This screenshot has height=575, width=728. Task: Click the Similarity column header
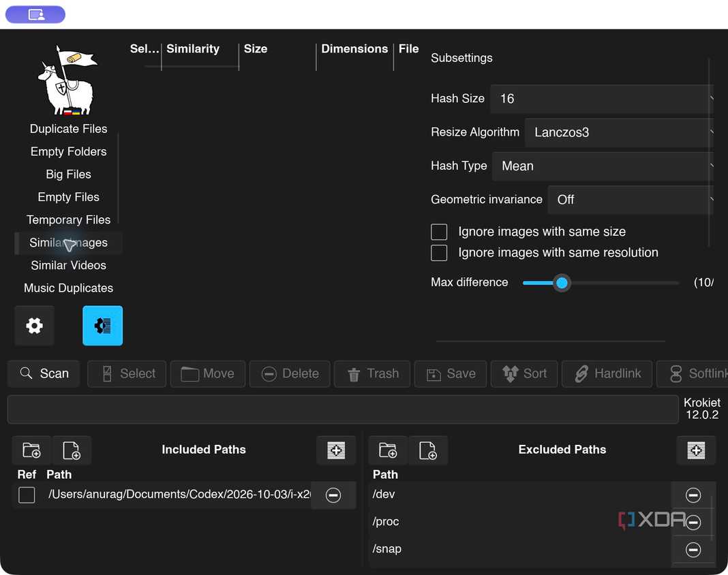(193, 49)
